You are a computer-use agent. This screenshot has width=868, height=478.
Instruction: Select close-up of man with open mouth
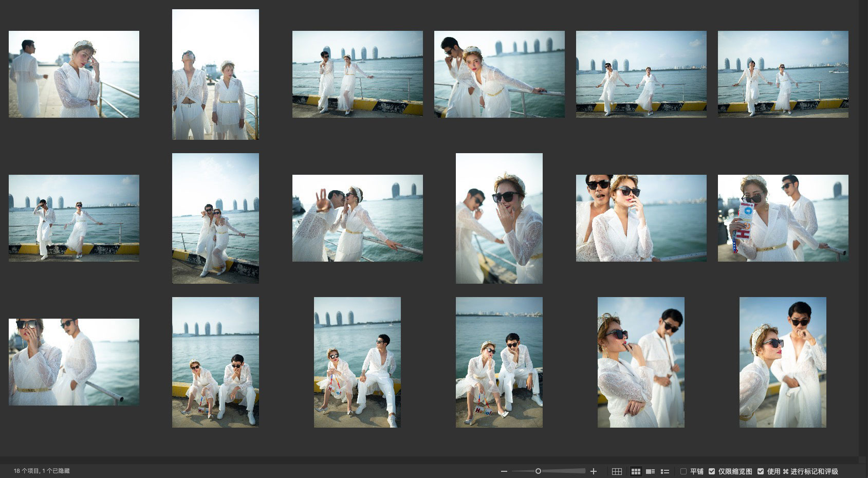coord(641,218)
